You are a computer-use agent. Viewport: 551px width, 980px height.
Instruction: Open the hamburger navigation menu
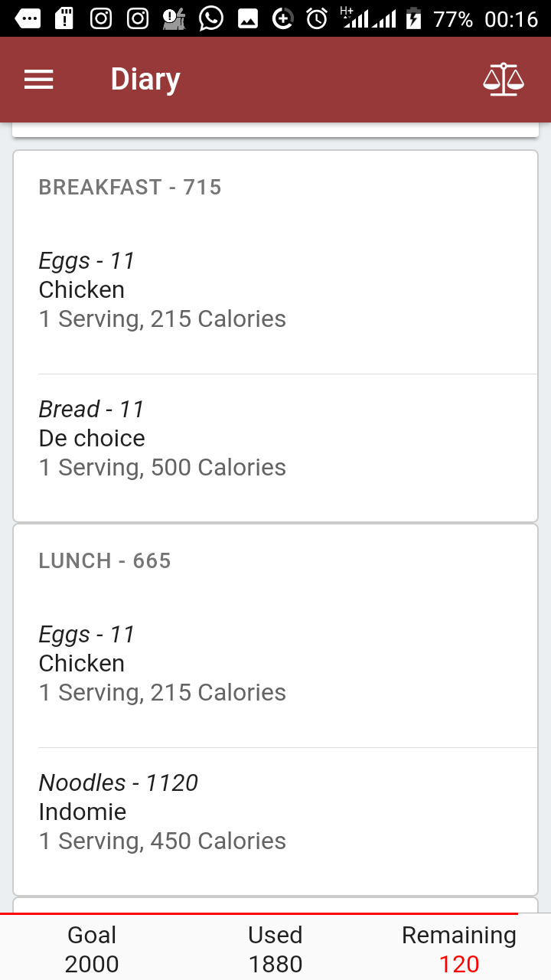39,80
